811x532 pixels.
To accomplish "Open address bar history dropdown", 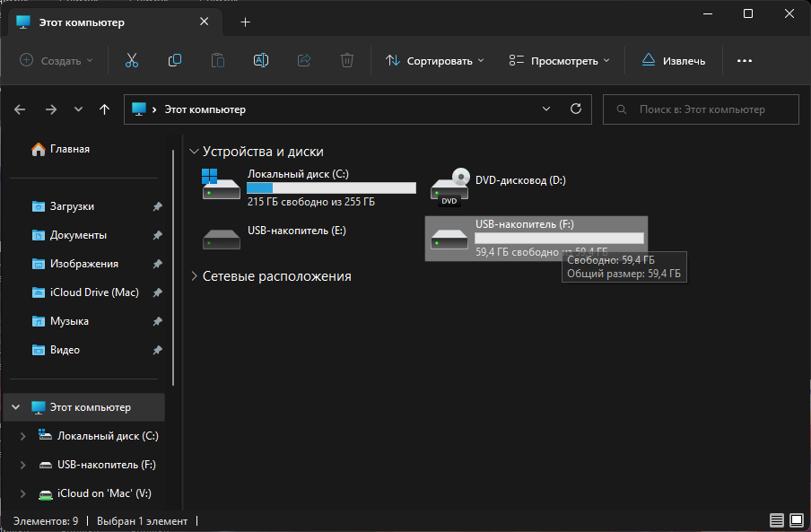I will coord(546,109).
